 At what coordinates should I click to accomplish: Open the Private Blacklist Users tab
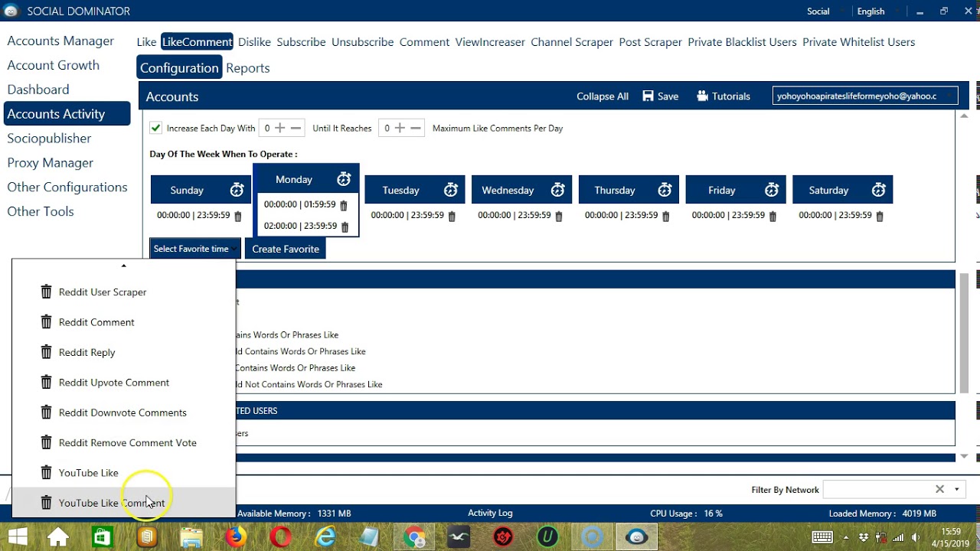click(x=742, y=42)
